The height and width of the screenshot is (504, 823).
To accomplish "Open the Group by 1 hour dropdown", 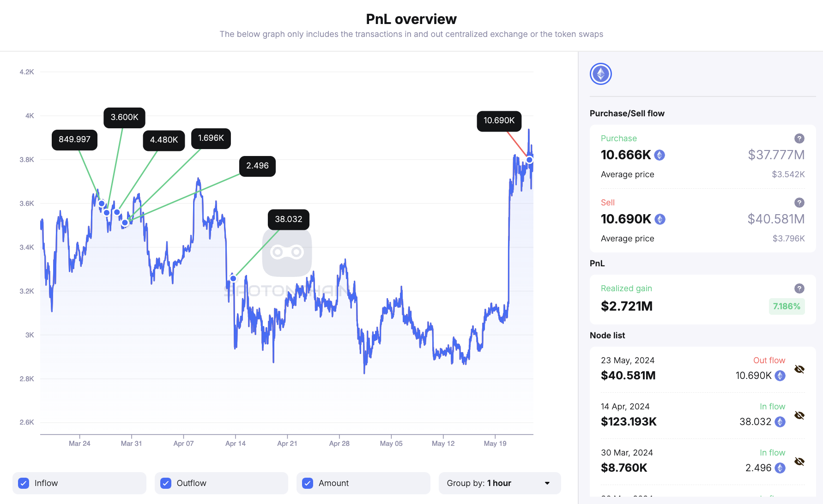I will [x=499, y=483].
